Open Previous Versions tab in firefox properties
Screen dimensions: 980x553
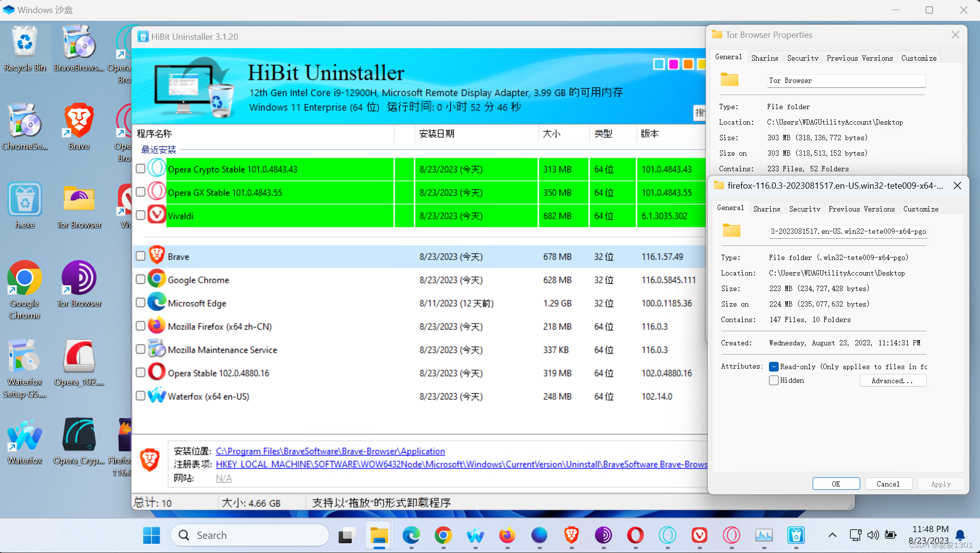coord(862,209)
